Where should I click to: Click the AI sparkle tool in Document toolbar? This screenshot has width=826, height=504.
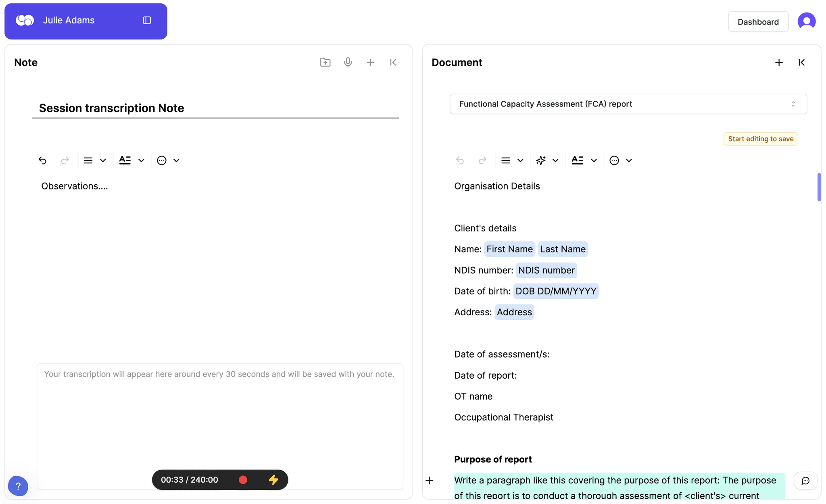[x=541, y=160]
